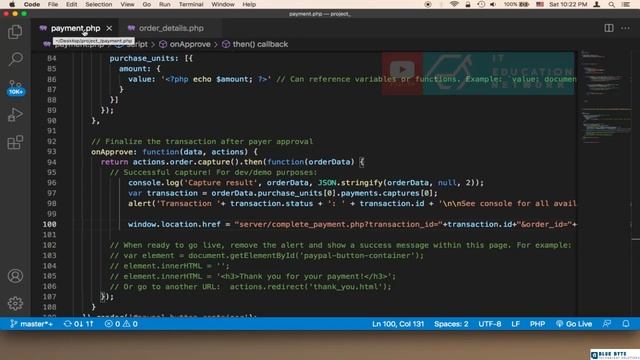640x360 pixels.
Task: Open the editor More Actions ellipsis
Action: tap(625, 28)
